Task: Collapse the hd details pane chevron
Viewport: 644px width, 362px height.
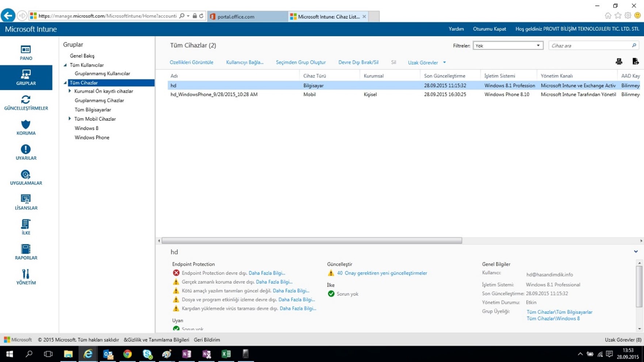Action: 636,252
